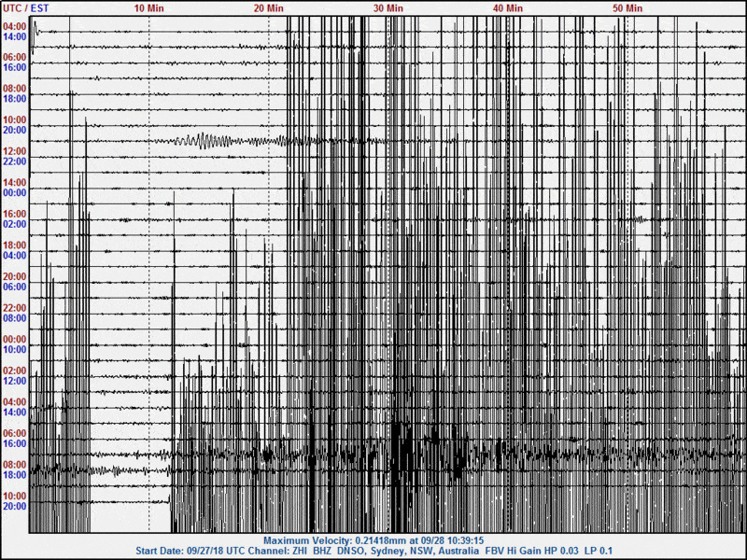The height and width of the screenshot is (560, 747).
Task: Click the blue EST header text
Action: 41,7
